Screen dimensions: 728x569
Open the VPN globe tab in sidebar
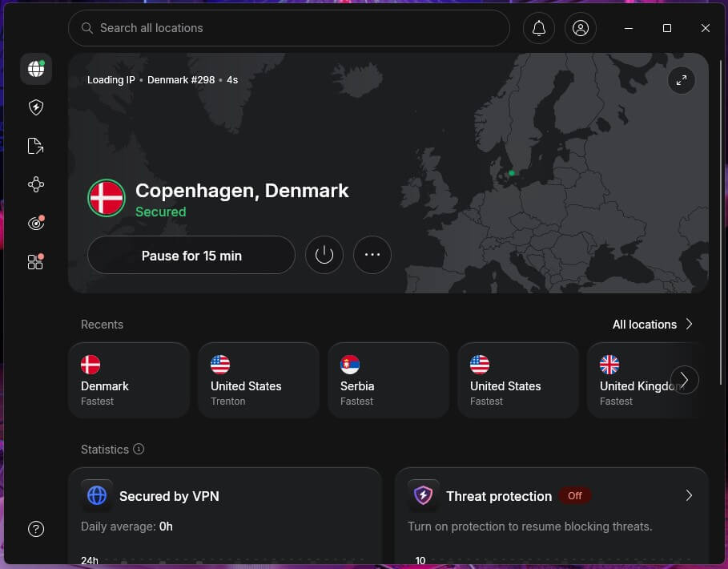[36, 69]
